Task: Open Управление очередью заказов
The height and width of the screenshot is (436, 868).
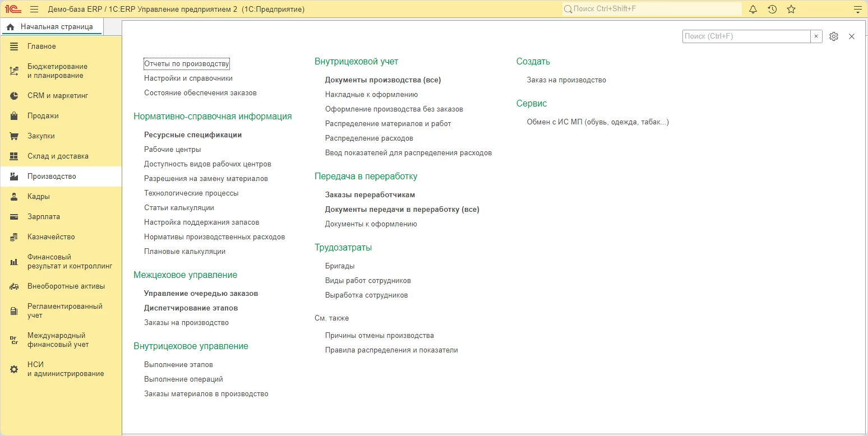Action: (201, 294)
